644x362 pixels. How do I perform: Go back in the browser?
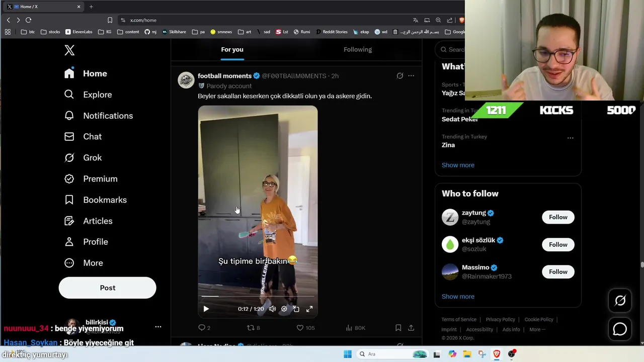point(8,20)
